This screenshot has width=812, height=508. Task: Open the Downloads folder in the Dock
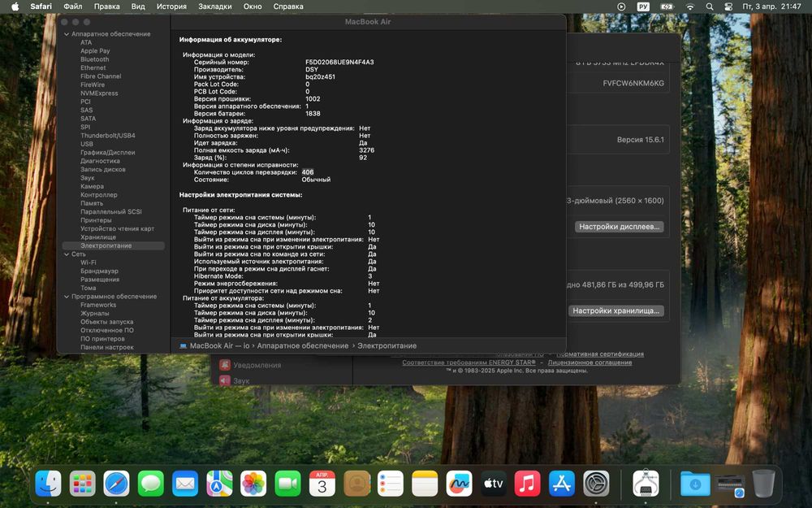(x=695, y=484)
